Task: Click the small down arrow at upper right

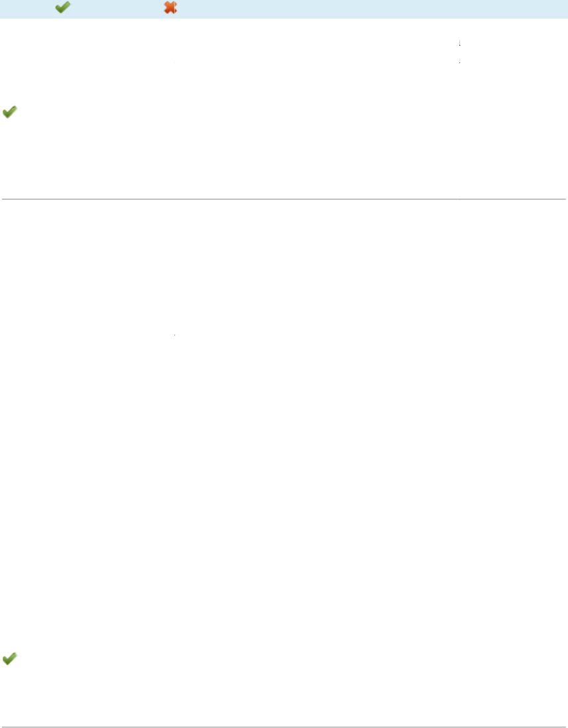Action: coord(459,43)
